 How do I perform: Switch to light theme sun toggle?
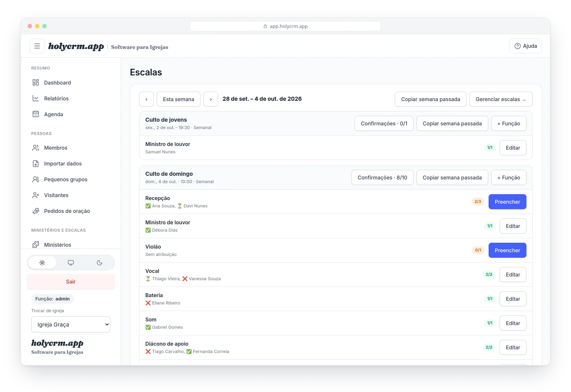coord(42,263)
